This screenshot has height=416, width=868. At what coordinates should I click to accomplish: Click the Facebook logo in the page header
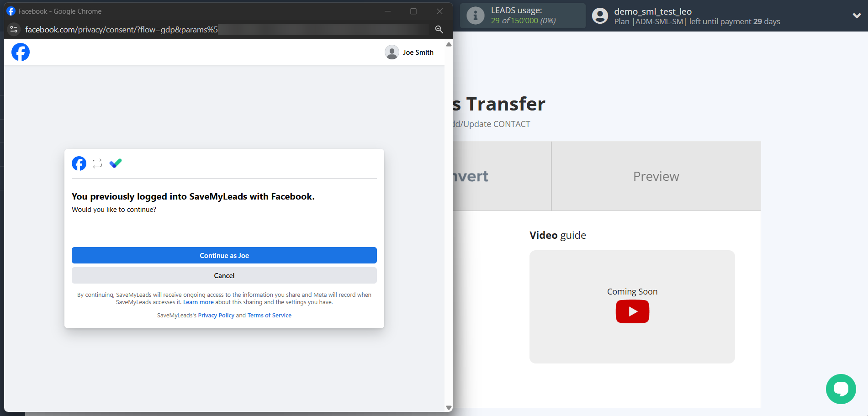pos(21,52)
